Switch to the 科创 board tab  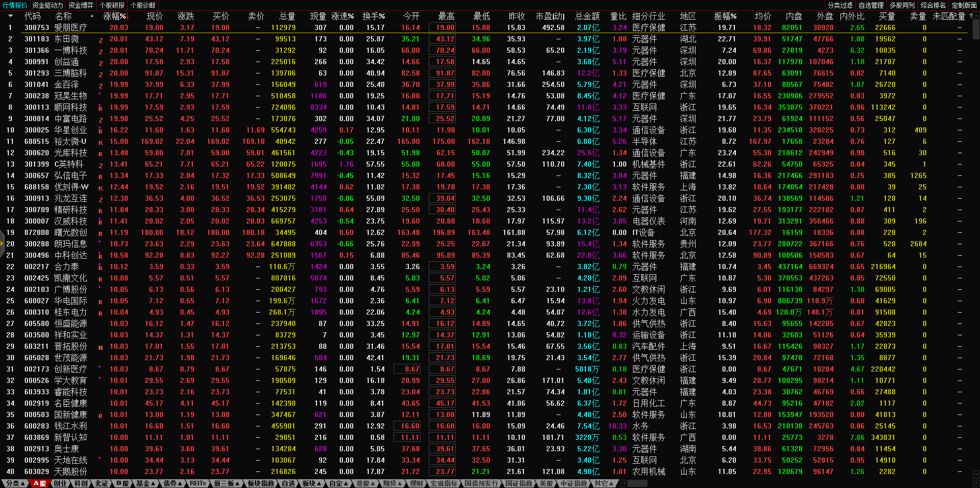click(81, 483)
